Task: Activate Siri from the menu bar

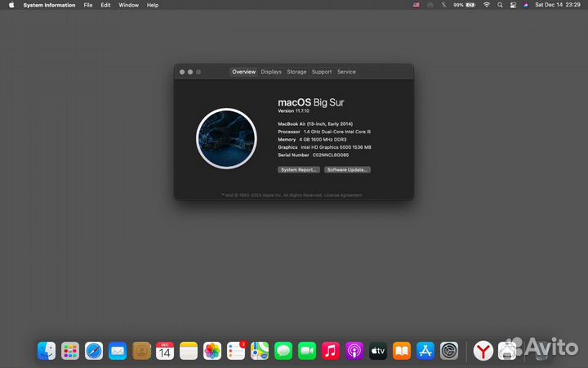Action: [x=526, y=5]
